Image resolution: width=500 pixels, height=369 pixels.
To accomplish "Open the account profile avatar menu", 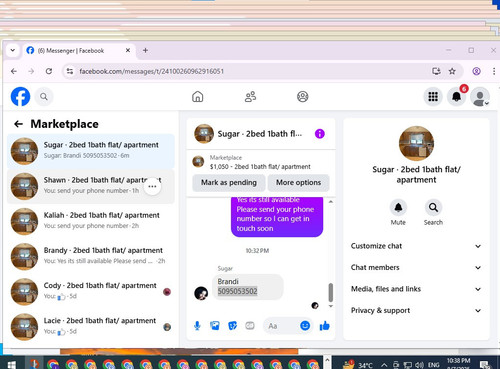I will pyautogui.click(x=480, y=97).
